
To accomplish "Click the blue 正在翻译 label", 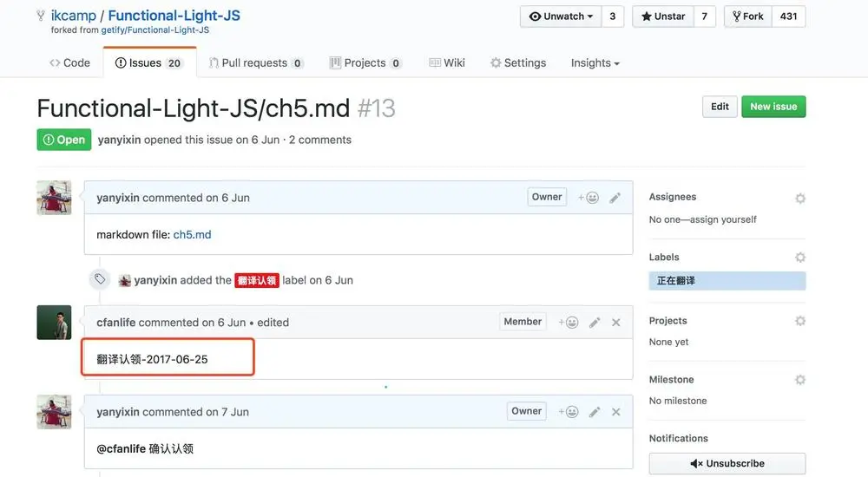I will (727, 281).
